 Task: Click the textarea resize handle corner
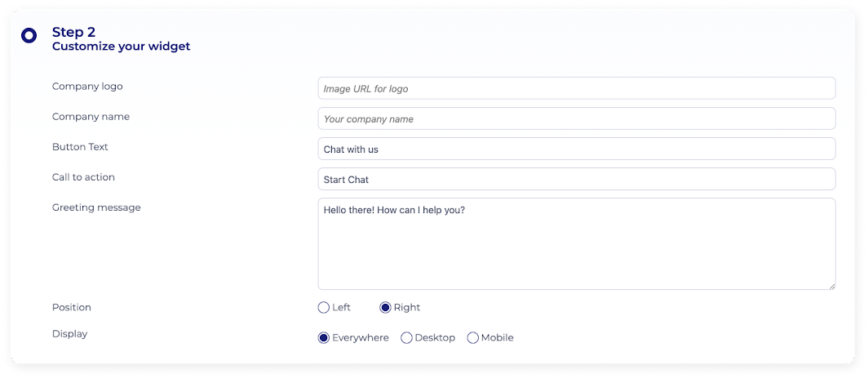pyautogui.click(x=831, y=285)
